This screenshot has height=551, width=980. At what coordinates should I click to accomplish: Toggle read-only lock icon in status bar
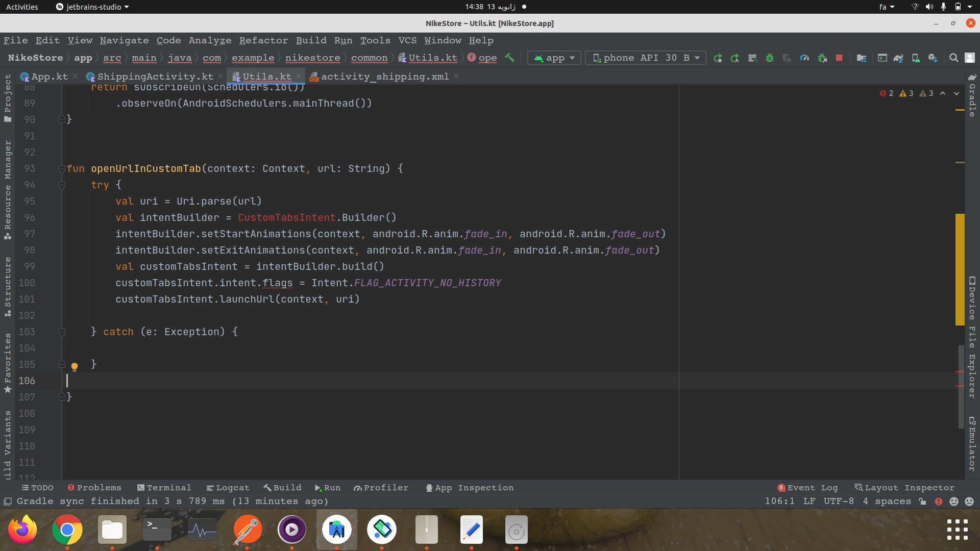click(x=922, y=502)
